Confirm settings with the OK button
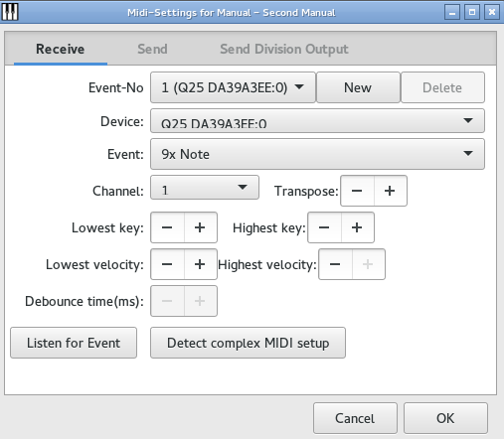Viewport: 504px width, 439px height. click(x=445, y=418)
